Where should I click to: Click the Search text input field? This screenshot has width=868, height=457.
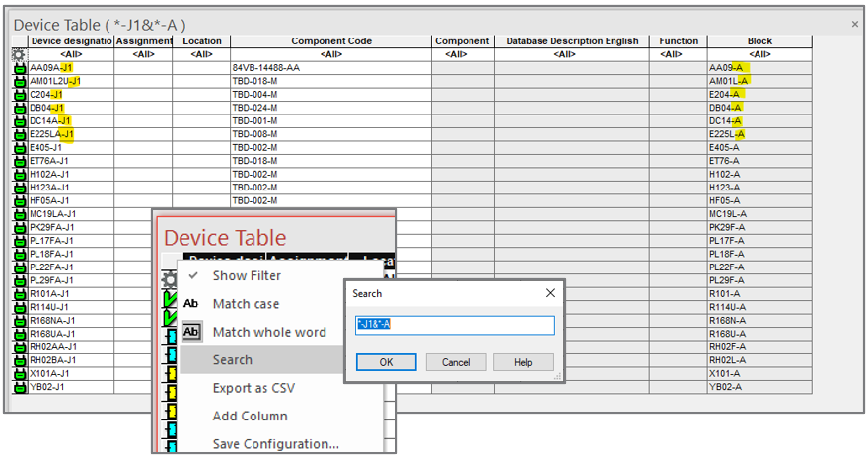[x=455, y=326]
